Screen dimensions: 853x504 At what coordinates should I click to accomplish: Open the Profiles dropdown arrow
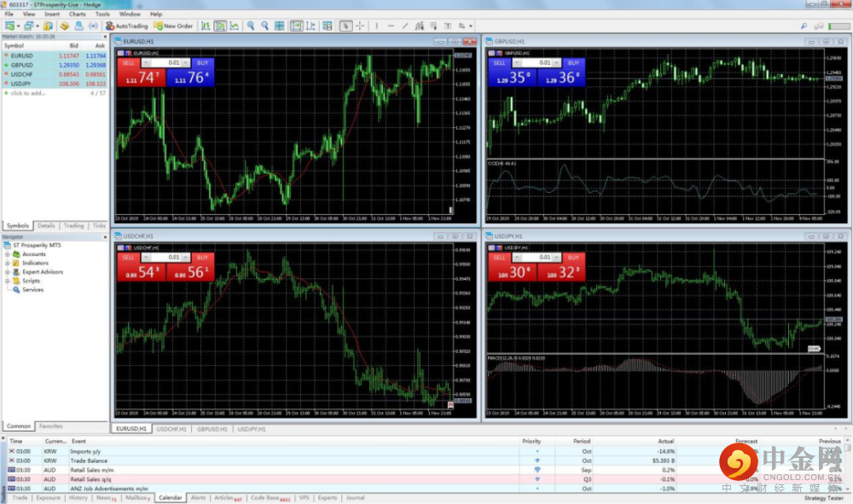tap(37, 26)
